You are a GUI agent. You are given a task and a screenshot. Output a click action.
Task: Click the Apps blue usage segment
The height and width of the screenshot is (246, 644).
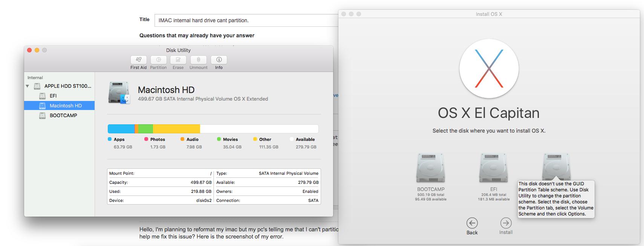coord(121,129)
